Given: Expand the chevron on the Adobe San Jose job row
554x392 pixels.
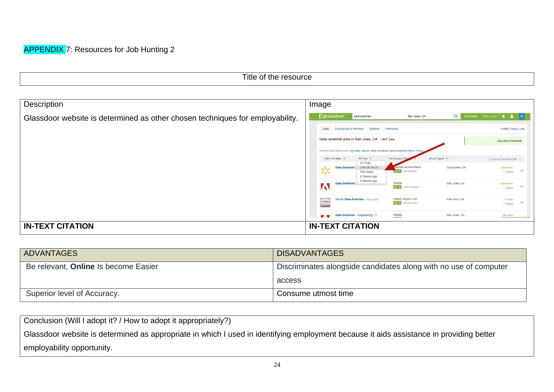Looking at the screenshot, I should click(x=522, y=187).
